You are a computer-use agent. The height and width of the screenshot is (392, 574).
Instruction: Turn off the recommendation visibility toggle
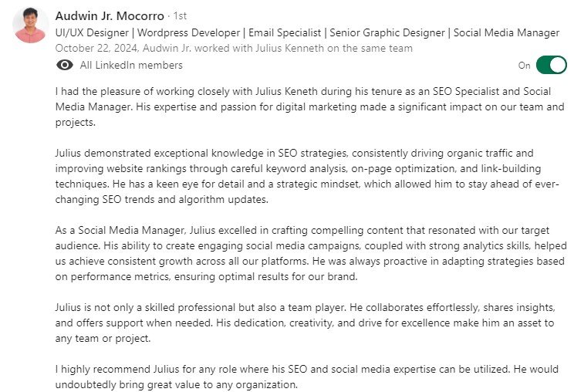click(551, 66)
